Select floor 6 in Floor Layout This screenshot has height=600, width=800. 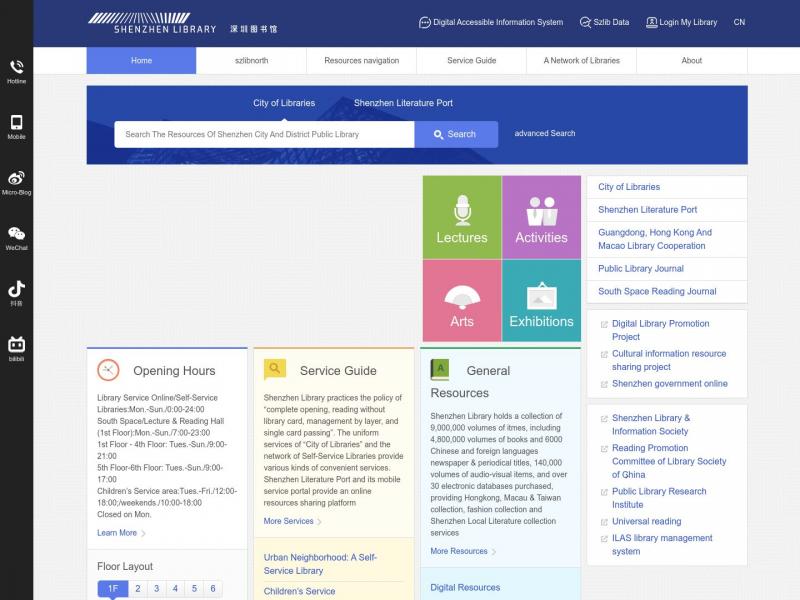coord(213,589)
